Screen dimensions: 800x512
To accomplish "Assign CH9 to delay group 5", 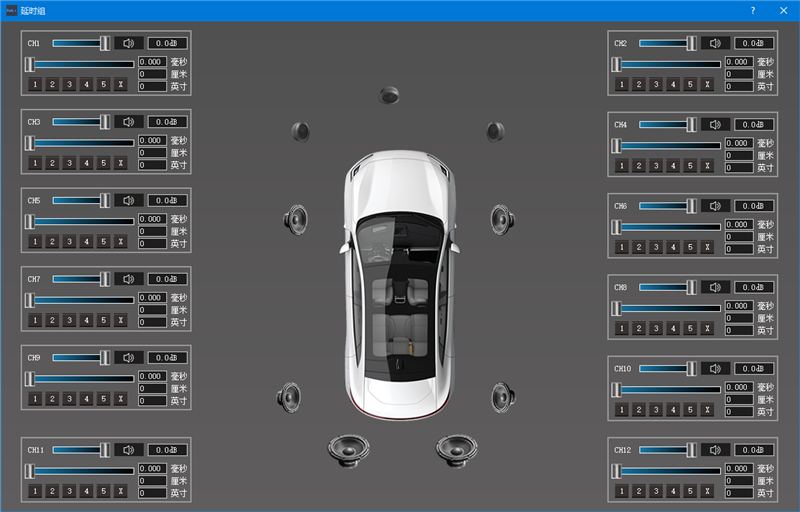I will [104, 399].
